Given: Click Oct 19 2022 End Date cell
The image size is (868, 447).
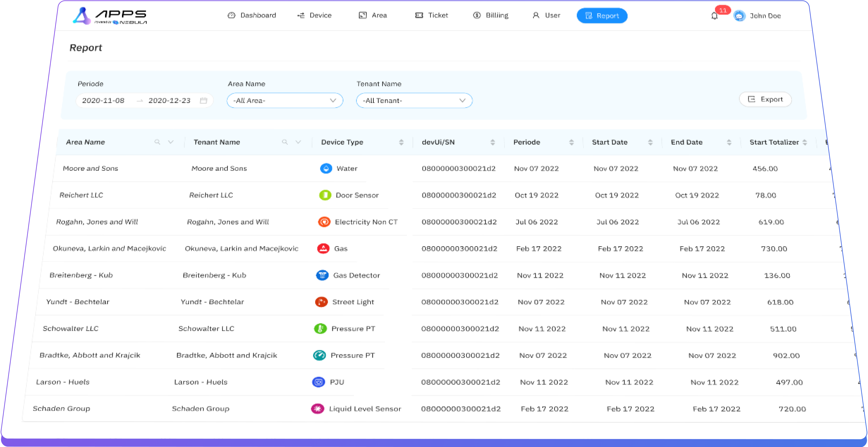Looking at the screenshot, I should pyautogui.click(x=697, y=195).
